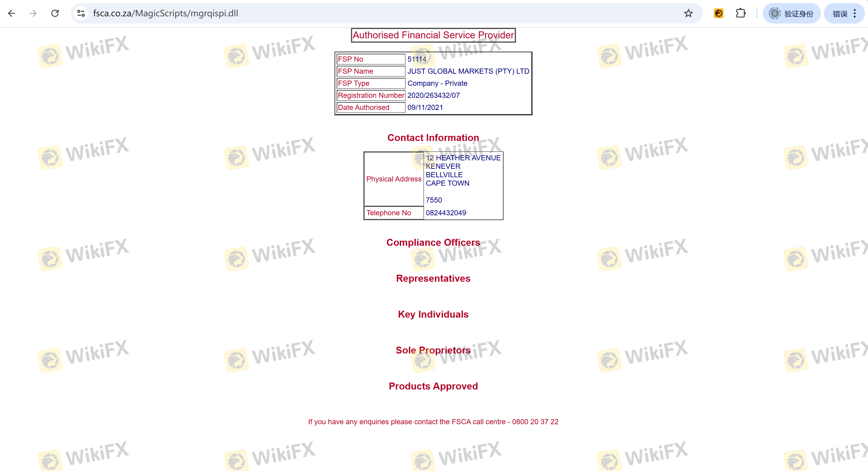Click the Contact Information heading
Screen dimensions: 868x471
pyautogui.click(x=433, y=138)
